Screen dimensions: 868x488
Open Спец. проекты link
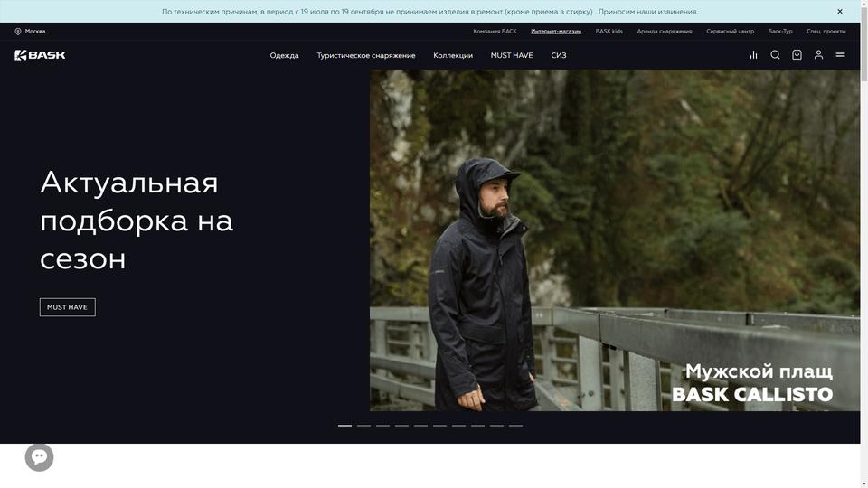coord(826,32)
